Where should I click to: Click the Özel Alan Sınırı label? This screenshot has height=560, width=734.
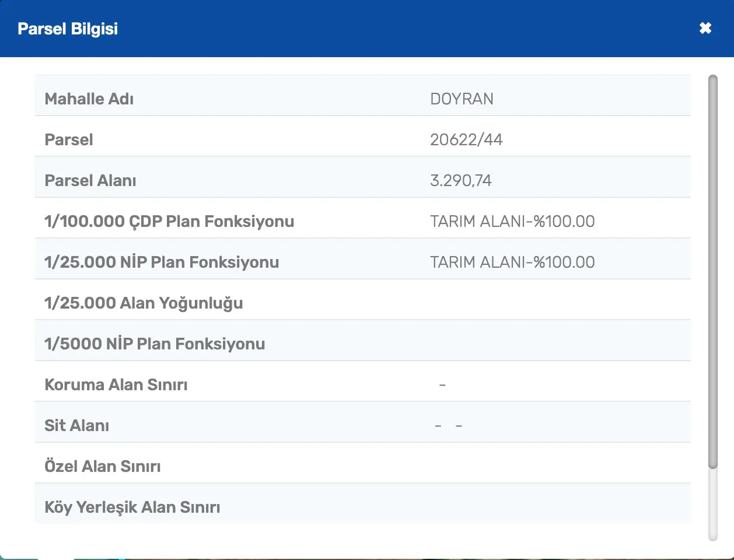(103, 466)
